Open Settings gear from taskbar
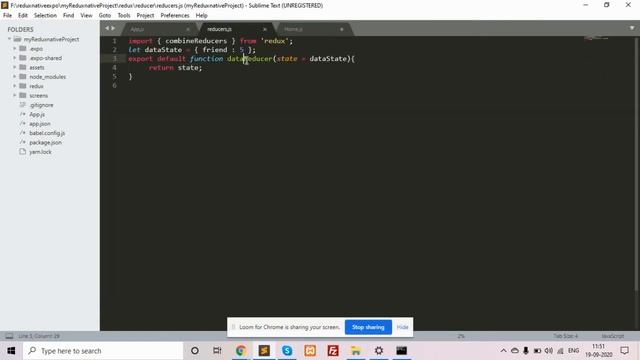Image resolution: width=640 pixels, height=360 pixels. pyautogui.click(x=379, y=351)
